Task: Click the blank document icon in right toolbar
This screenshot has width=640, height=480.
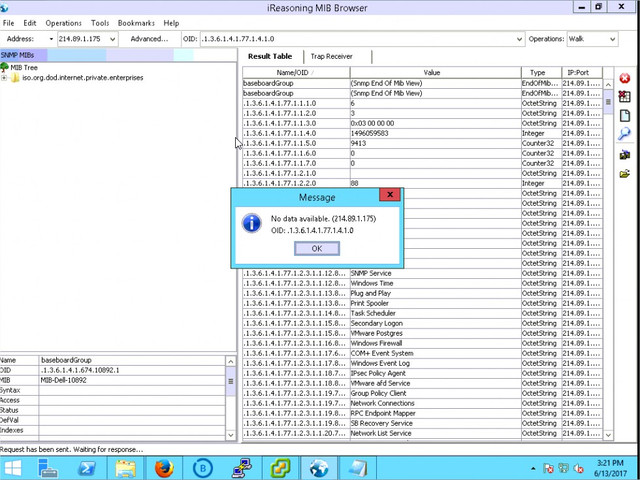Action: pyautogui.click(x=624, y=116)
